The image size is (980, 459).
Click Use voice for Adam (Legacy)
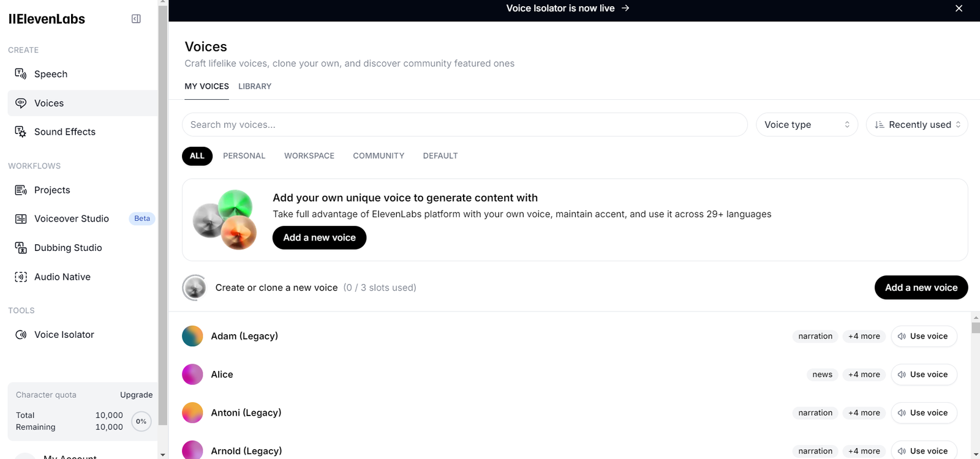924,337
